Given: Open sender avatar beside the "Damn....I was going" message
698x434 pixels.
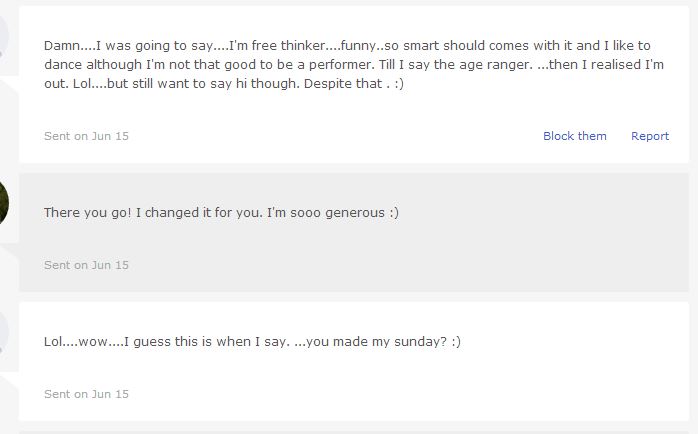Looking at the screenshot, I should coord(4,36).
